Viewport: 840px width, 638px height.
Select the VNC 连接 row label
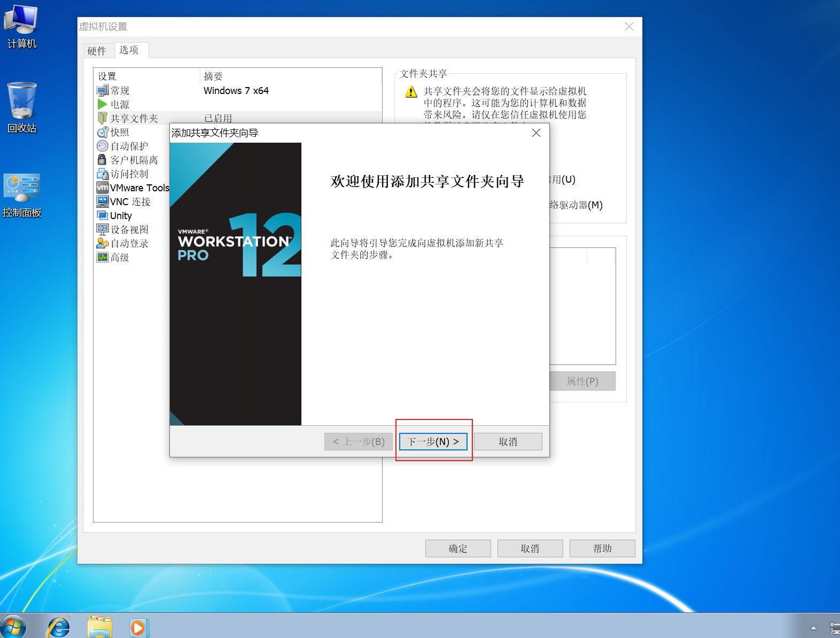pyautogui.click(x=130, y=202)
